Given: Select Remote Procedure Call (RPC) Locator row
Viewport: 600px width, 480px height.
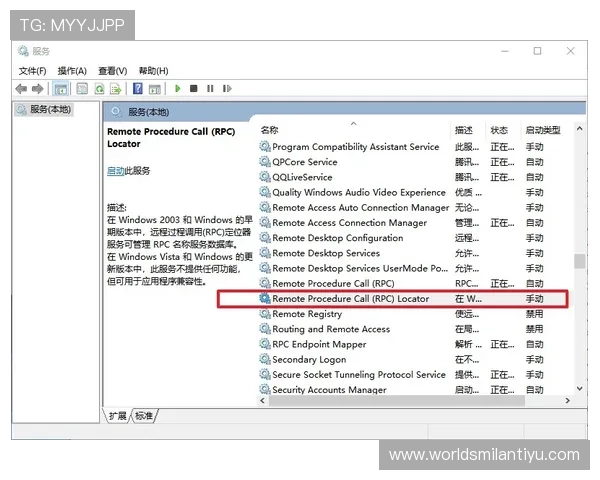Looking at the screenshot, I should [x=414, y=299].
